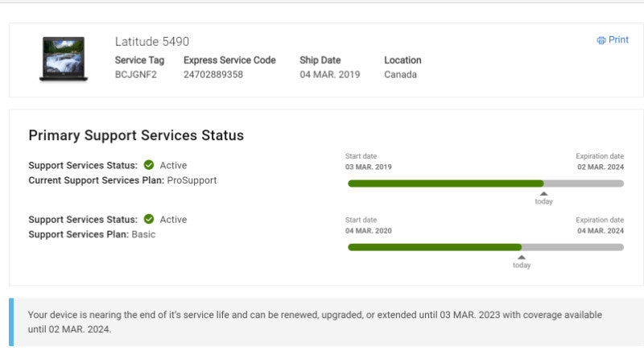Select the expiration date 02 MAR. 2024
Screen dimensions: 644x355
[601, 167]
